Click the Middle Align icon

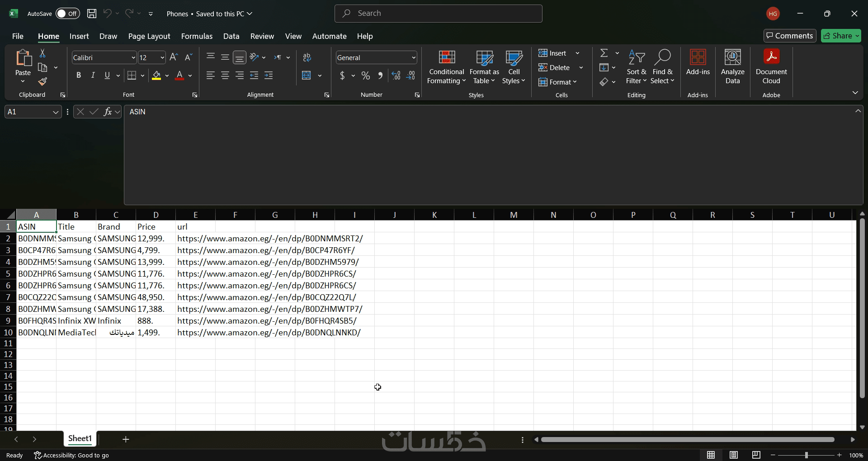(x=225, y=57)
